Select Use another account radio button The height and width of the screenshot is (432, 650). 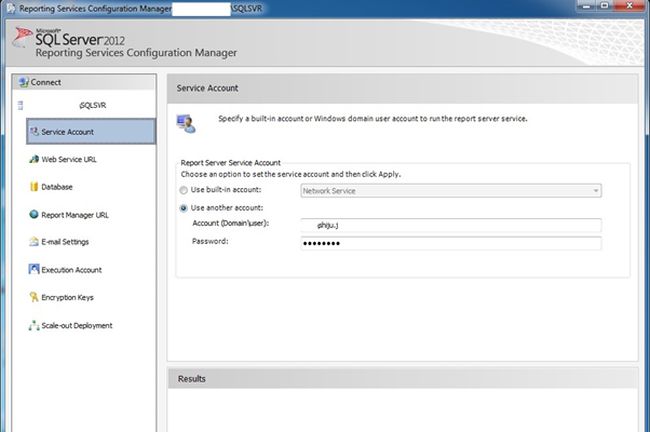[x=184, y=208]
